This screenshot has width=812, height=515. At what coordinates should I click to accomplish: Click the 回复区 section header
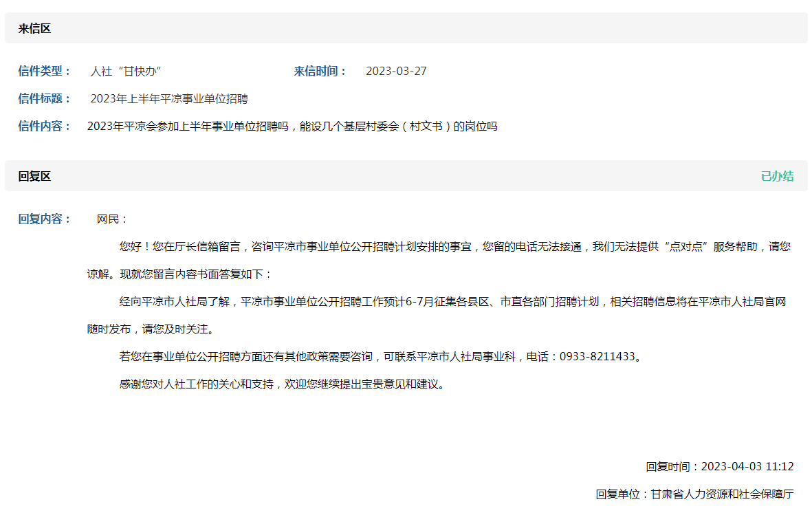[x=34, y=176]
